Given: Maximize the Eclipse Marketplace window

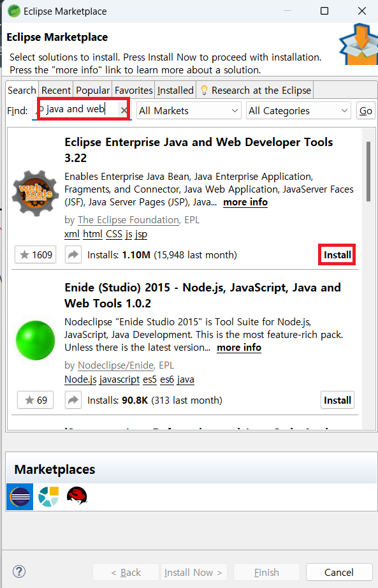Looking at the screenshot, I should [324, 11].
